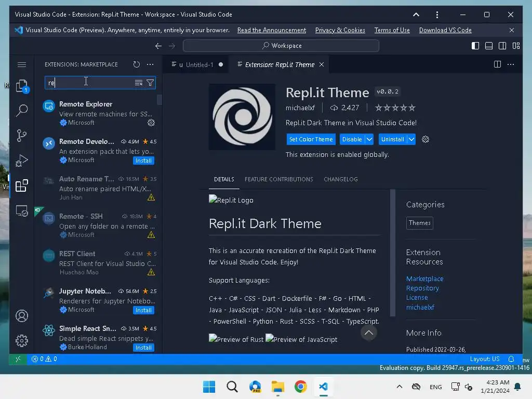Open the Accounts menu icon

[x=22, y=316]
